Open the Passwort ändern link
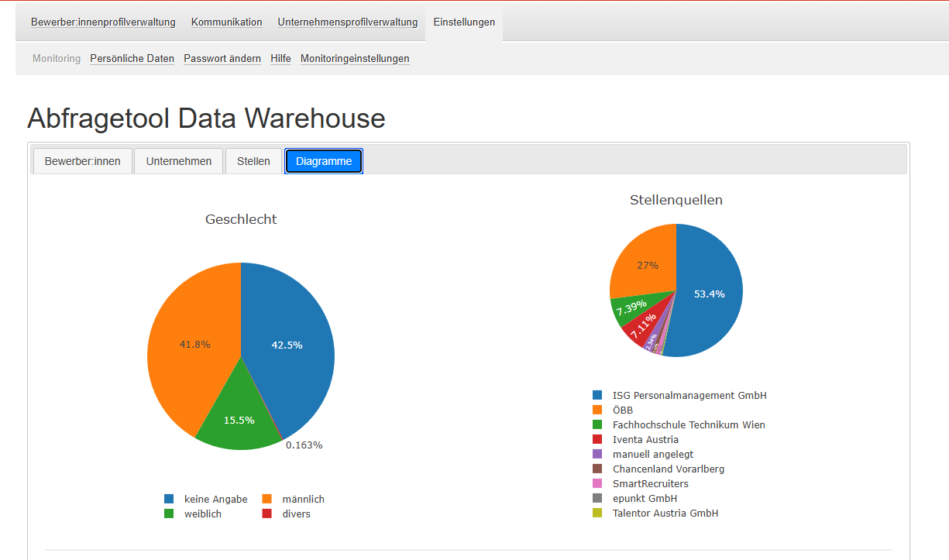Screen dimensions: 949x560 [x=222, y=58]
